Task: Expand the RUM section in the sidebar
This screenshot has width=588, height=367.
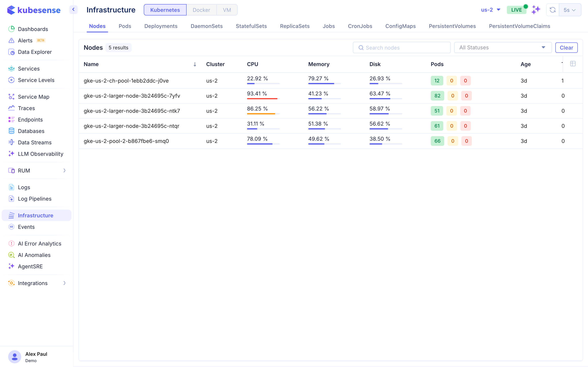Action: tap(64, 171)
